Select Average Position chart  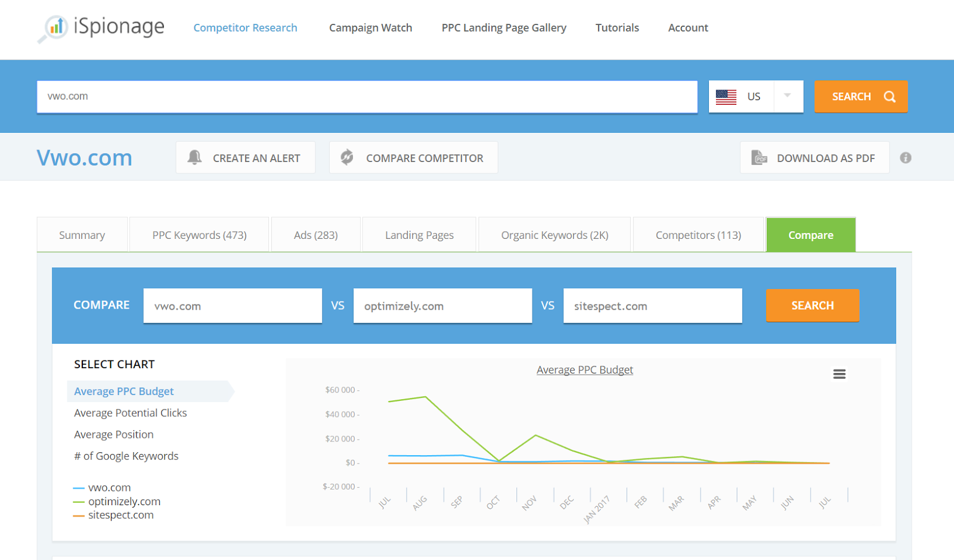tap(114, 434)
